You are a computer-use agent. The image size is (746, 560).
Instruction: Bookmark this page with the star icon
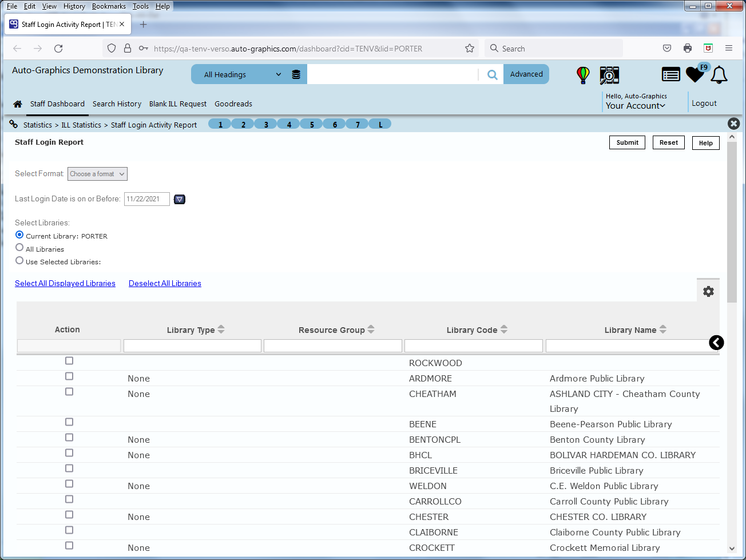(x=470, y=49)
